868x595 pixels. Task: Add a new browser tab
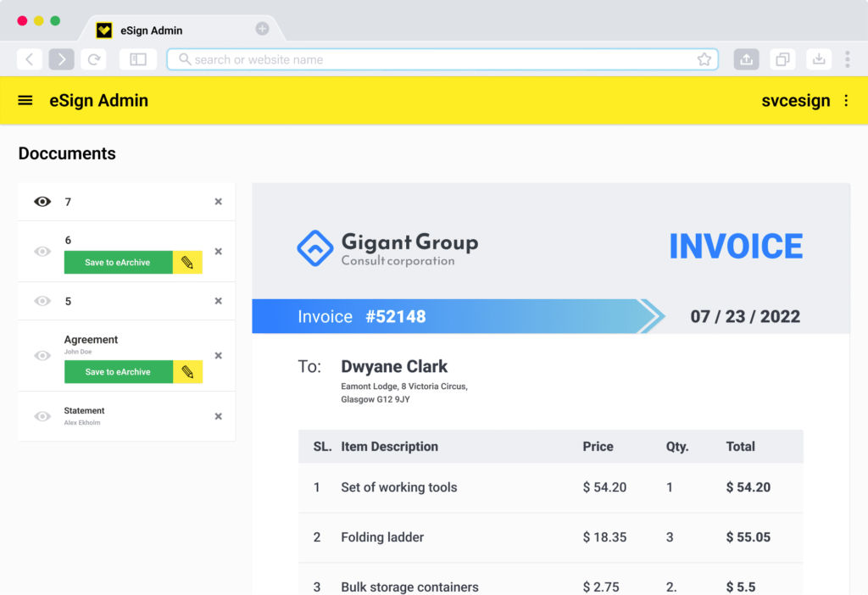(x=263, y=29)
